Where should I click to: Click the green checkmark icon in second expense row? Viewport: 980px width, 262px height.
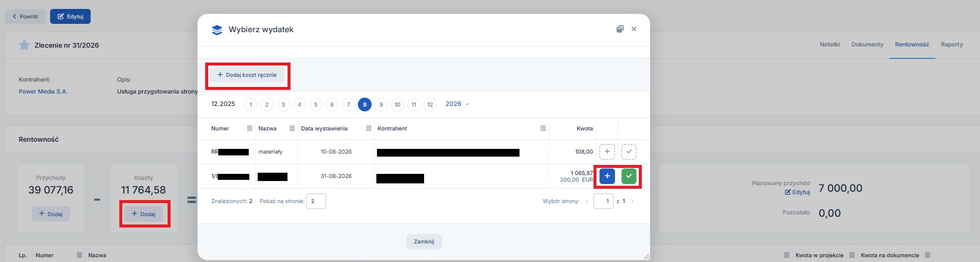coord(629,176)
